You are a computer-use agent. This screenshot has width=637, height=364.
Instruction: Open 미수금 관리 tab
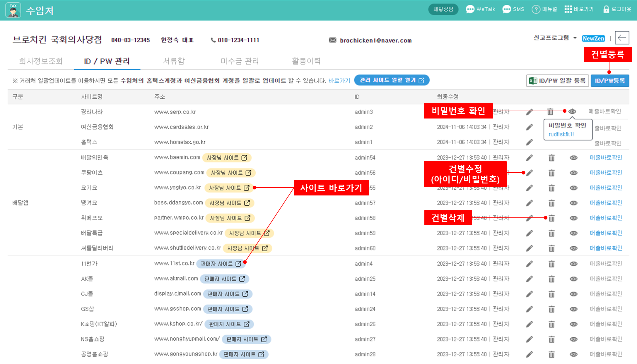(x=240, y=61)
